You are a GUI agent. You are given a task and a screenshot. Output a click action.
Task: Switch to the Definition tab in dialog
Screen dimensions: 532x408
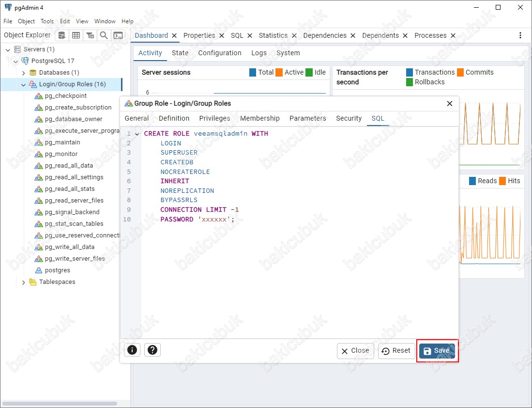point(174,118)
